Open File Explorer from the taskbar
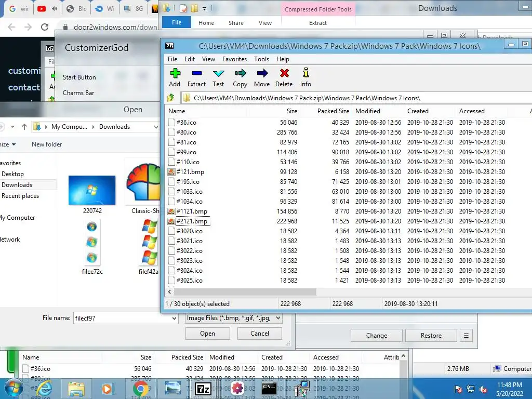This screenshot has width=532, height=399. click(76, 389)
